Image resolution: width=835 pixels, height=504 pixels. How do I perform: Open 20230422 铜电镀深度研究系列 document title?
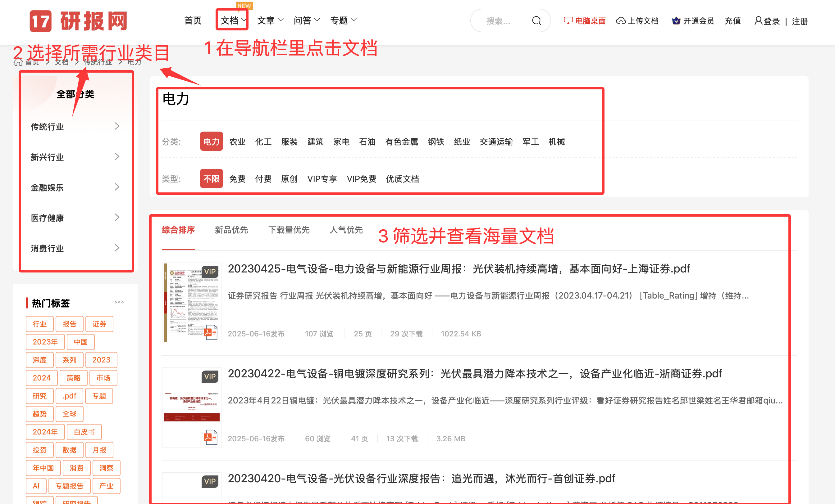[475, 373]
